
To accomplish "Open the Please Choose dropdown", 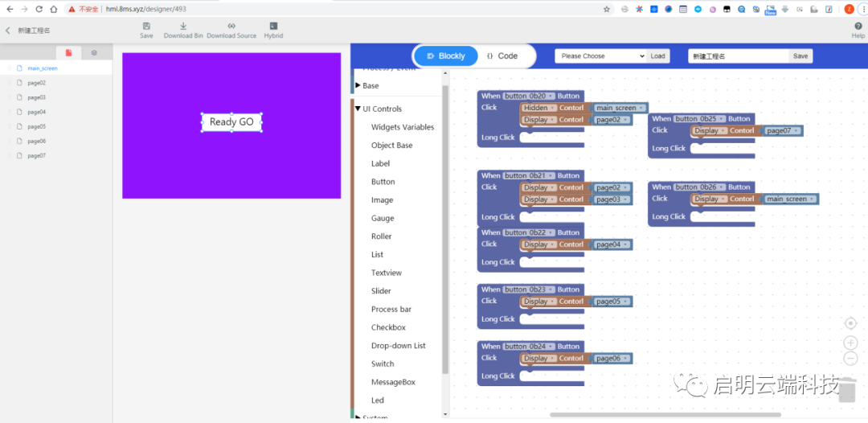I will coord(600,56).
